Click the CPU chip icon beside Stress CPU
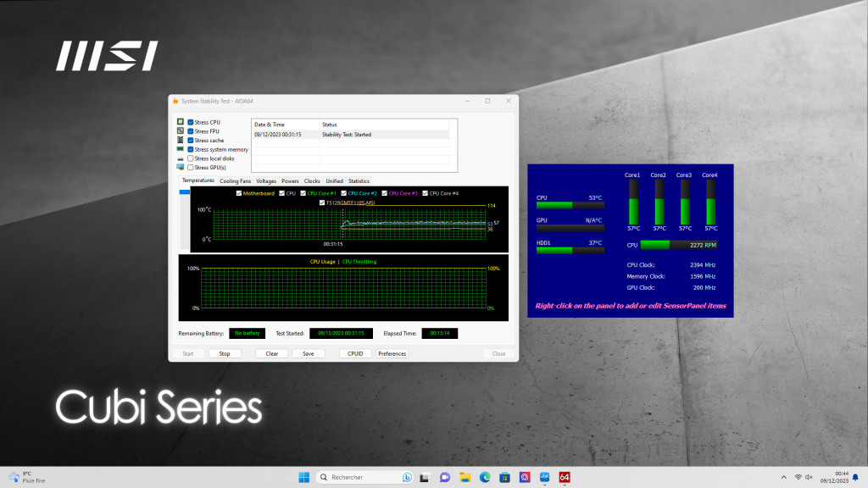 pyautogui.click(x=181, y=122)
